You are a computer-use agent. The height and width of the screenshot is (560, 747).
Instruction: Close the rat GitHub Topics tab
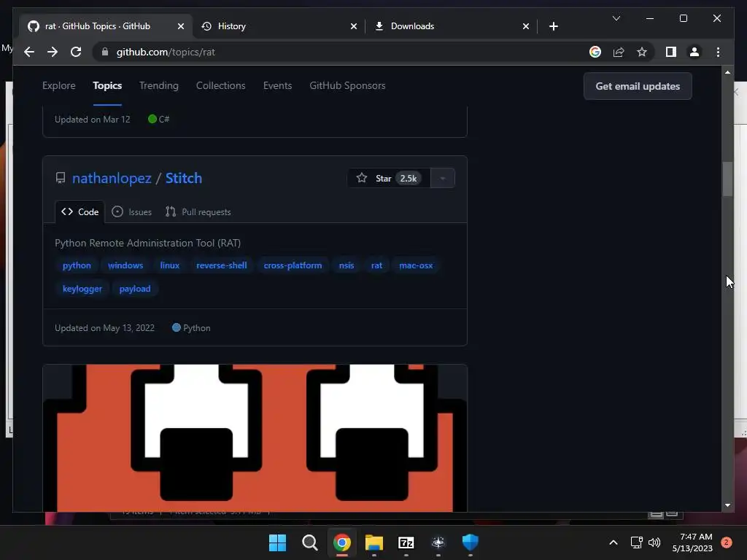pos(181,26)
